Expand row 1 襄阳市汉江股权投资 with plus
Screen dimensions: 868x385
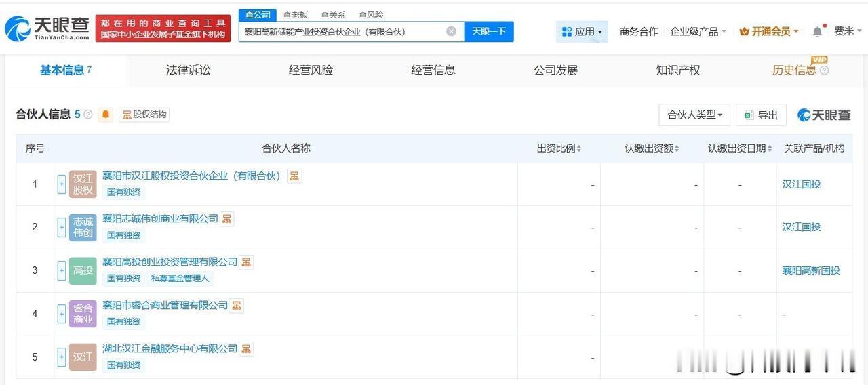click(x=62, y=184)
